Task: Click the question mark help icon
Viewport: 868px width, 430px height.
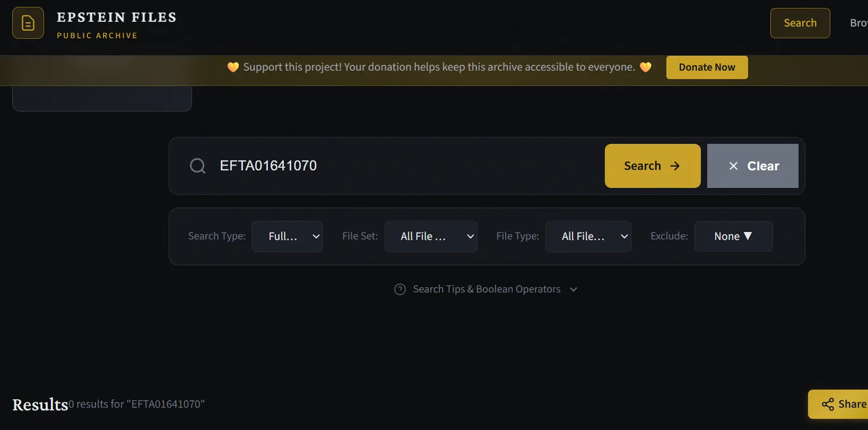Action: coord(400,290)
